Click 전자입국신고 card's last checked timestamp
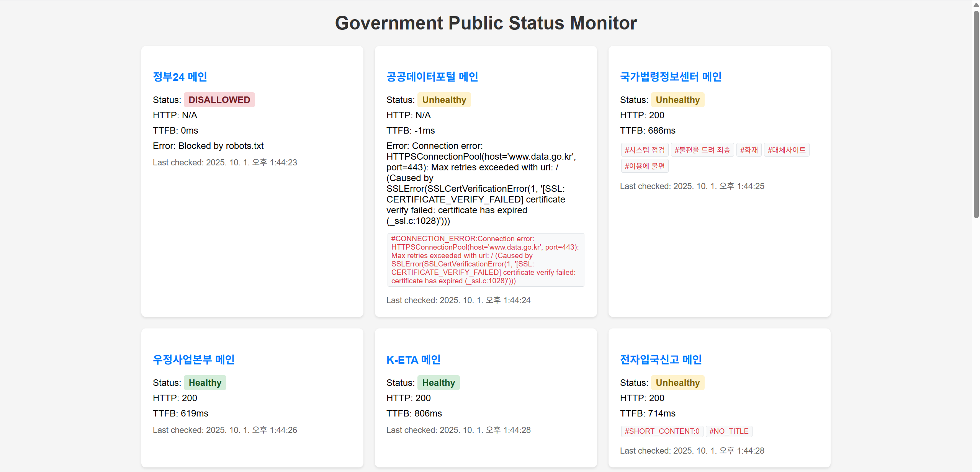 tap(692, 451)
